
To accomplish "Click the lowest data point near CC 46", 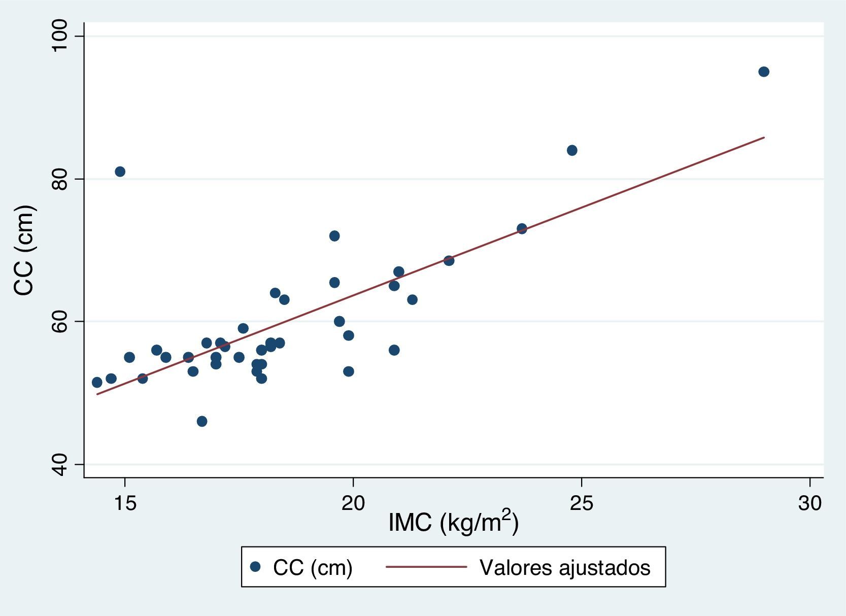I will pos(202,421).
